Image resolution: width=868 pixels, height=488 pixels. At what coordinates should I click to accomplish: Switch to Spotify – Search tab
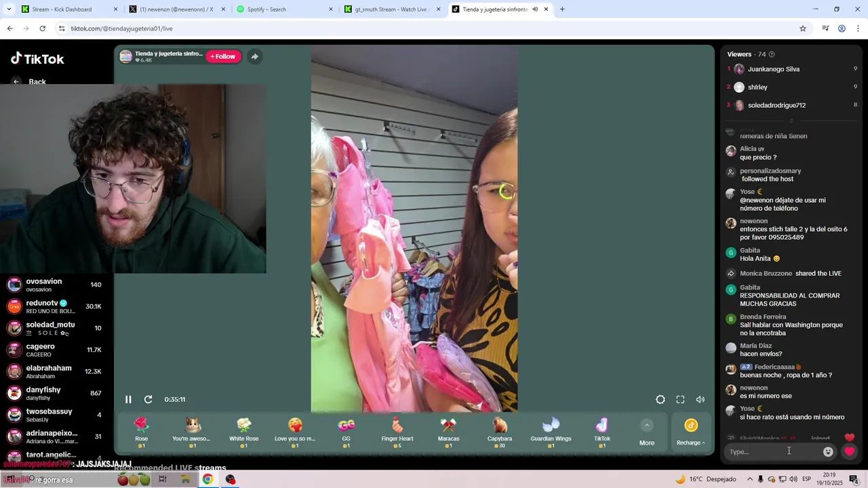click(x=283, y=9)
